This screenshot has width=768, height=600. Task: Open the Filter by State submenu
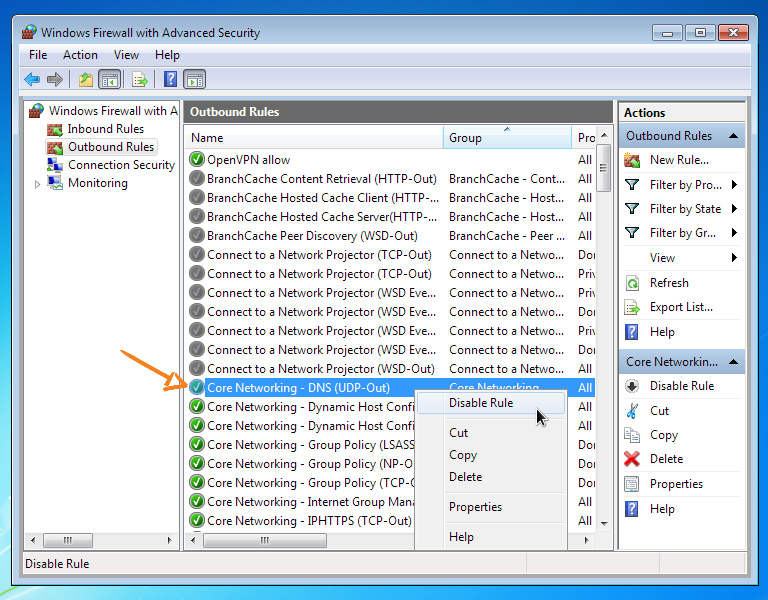pos(685,209)
